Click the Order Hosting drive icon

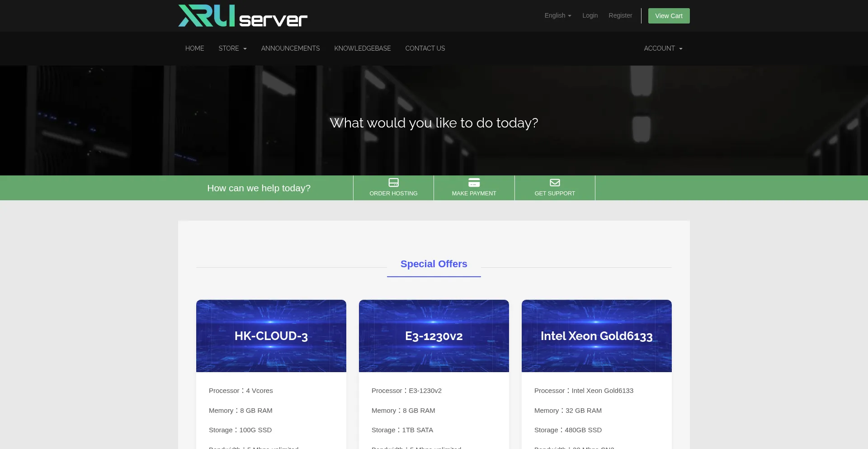coord(393,183)
